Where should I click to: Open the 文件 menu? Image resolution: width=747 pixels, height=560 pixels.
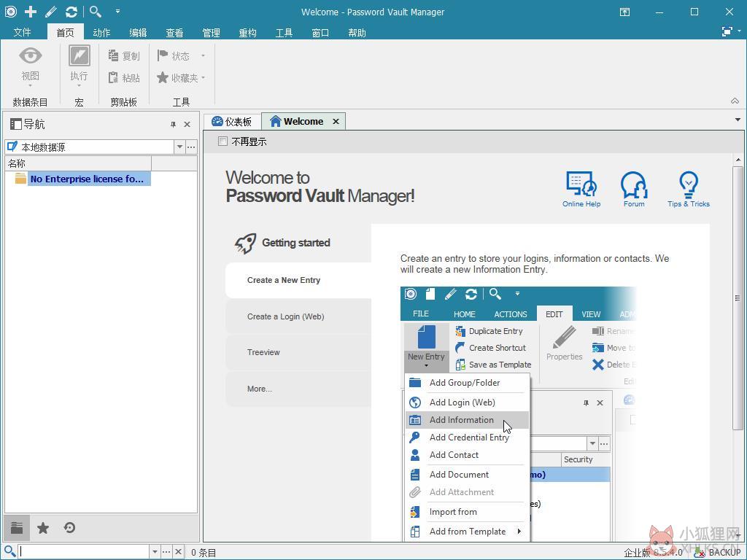coord(23,32)
